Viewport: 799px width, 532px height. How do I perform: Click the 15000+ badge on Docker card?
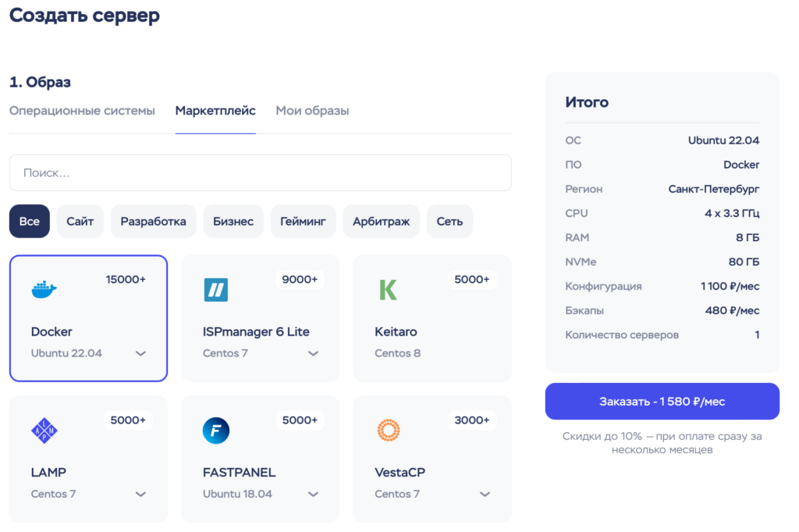[126, 279]
